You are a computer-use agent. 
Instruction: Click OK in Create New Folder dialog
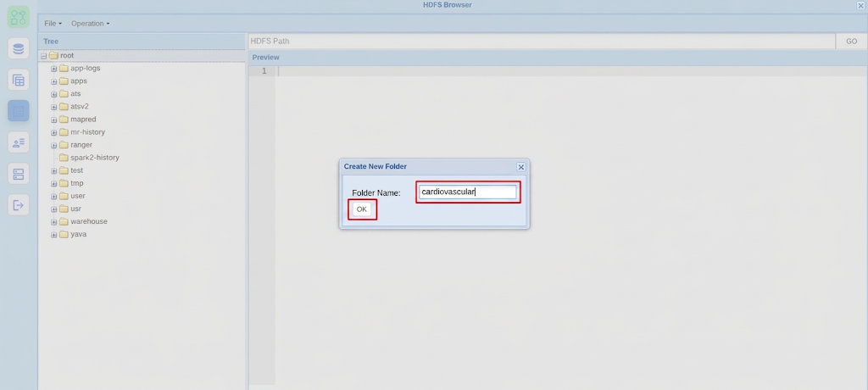(x=361, y=209)
